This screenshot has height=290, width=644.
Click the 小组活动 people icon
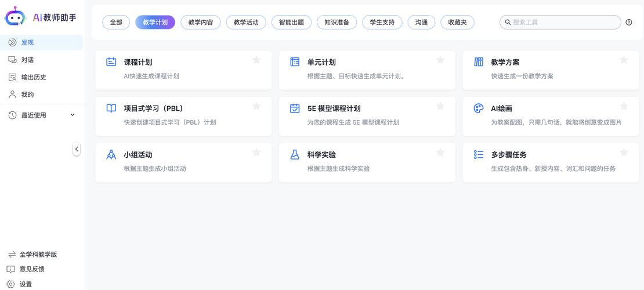pos(111,155)
